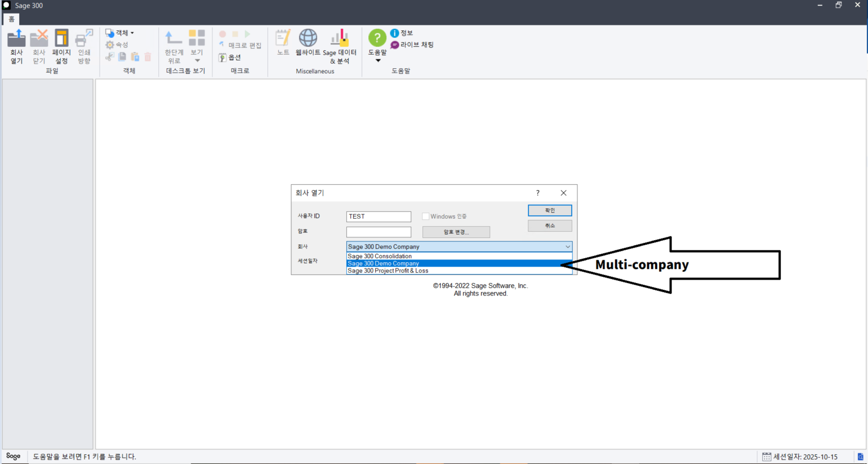Click the macro play triangle icon
This screenshot has width=868, height=464.
(x=248, y=34)
